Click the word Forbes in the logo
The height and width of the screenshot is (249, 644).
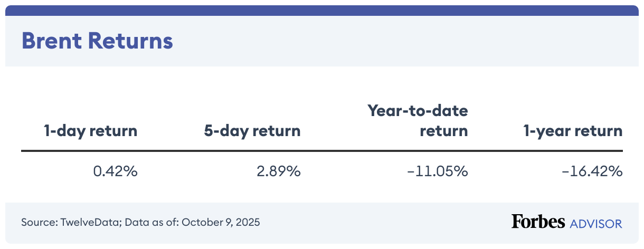(538, 222)
